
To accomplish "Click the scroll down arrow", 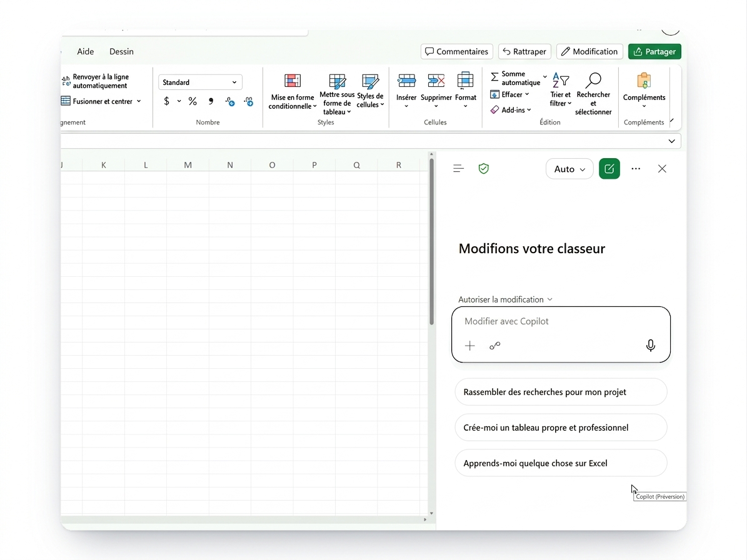I will point(431,513).
